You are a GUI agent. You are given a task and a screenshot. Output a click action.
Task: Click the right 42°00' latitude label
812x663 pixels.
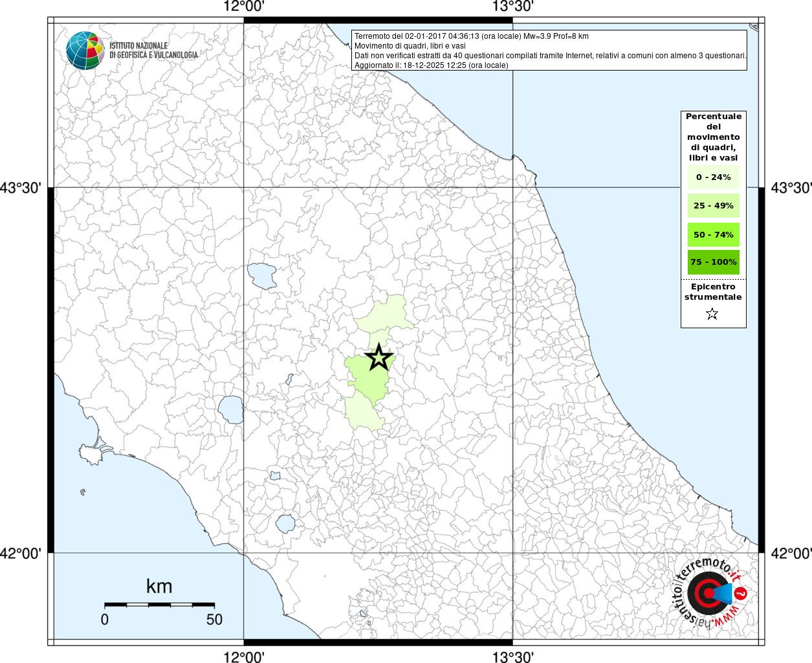point(791,554)
